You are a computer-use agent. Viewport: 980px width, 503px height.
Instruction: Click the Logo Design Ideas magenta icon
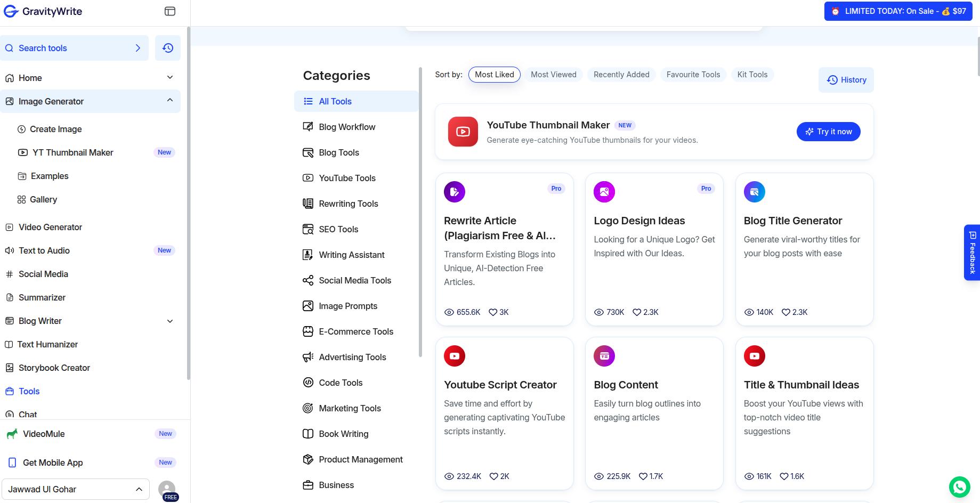coord(604,192)
